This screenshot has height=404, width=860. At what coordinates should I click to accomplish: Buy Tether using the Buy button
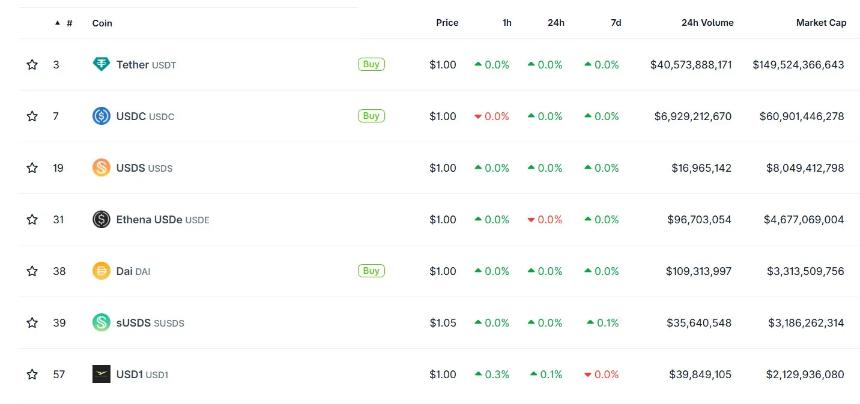tap(371, 64)
